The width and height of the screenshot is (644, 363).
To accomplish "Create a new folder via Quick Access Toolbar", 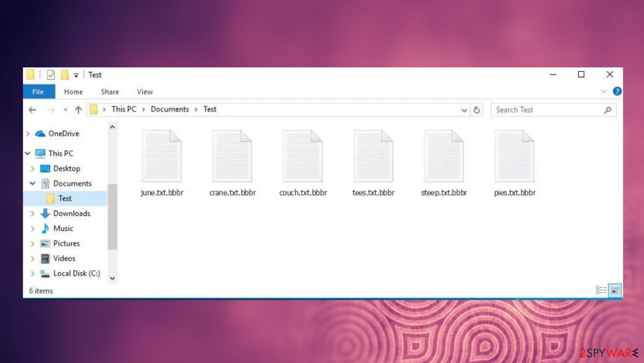I will coord(64,74).
